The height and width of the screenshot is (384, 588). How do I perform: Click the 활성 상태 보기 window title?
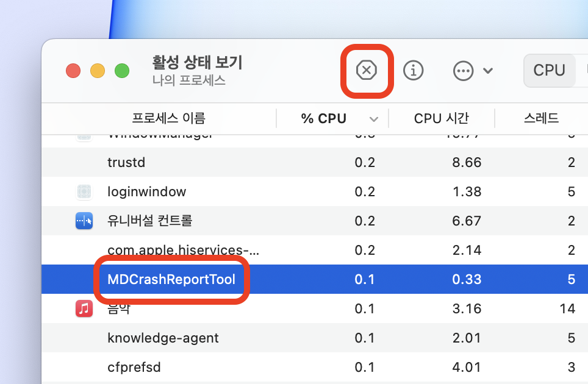pyautogui.click(x=197, y=62)
